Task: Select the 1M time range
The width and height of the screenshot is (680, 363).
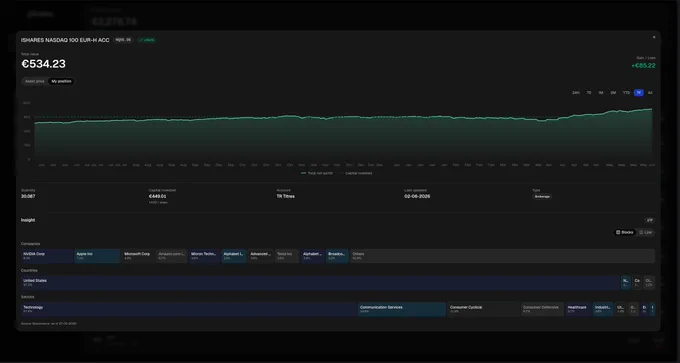Action: point(601,93)
